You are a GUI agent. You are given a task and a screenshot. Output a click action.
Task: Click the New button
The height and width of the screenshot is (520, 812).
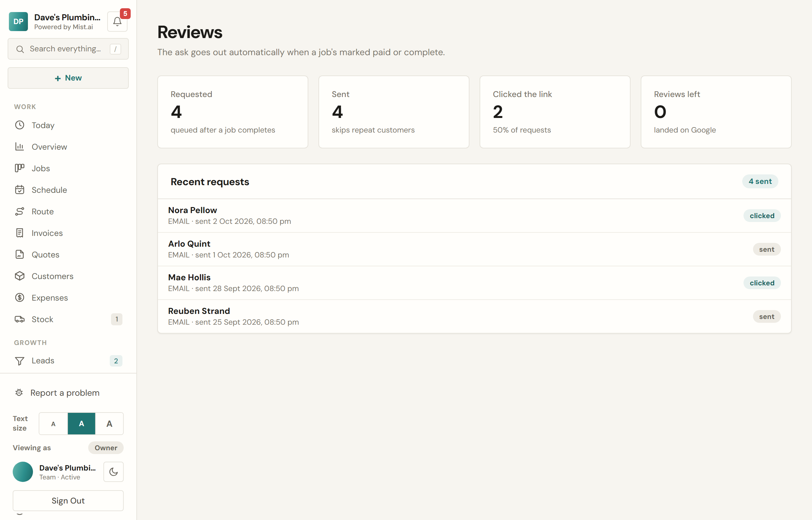(68, 78)
